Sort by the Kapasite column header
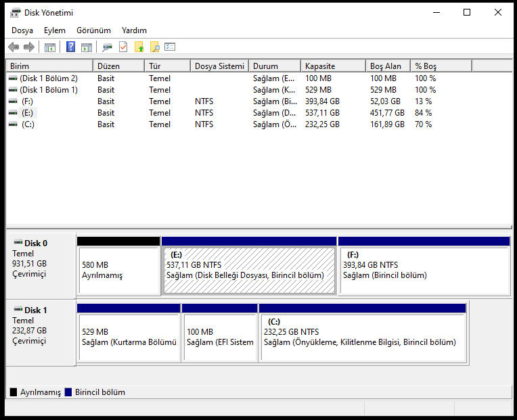 click(x=320, y=66)
